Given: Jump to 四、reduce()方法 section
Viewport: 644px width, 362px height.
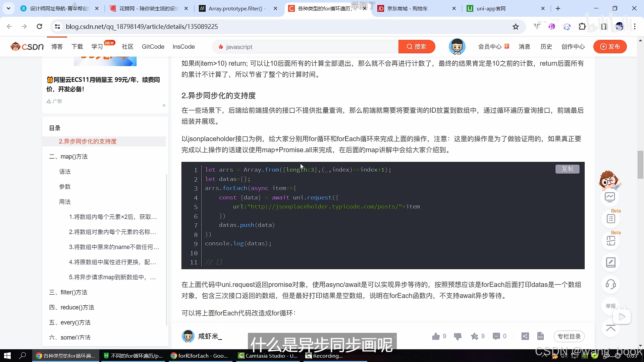Looking at the screenshot, I should (x=71, y=307).
